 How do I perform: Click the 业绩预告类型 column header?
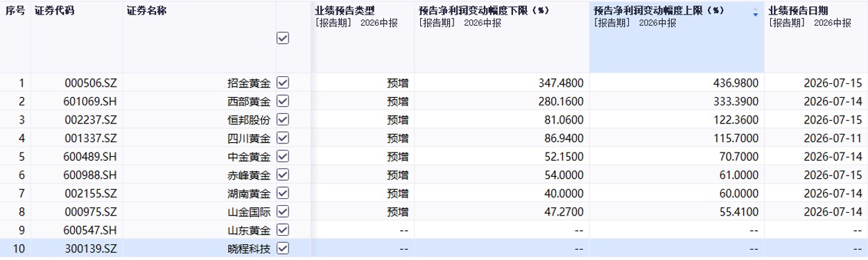point(350,10)
